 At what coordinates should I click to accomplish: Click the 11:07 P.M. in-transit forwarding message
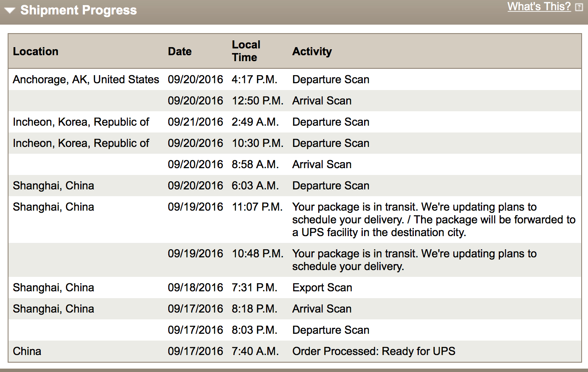click(x=434, y=220)
